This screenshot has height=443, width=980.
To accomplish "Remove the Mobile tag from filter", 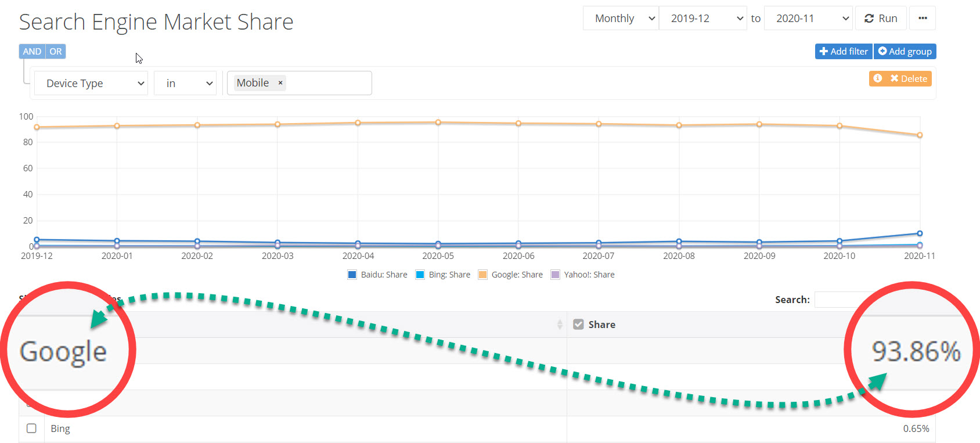I will pos(280,83).
